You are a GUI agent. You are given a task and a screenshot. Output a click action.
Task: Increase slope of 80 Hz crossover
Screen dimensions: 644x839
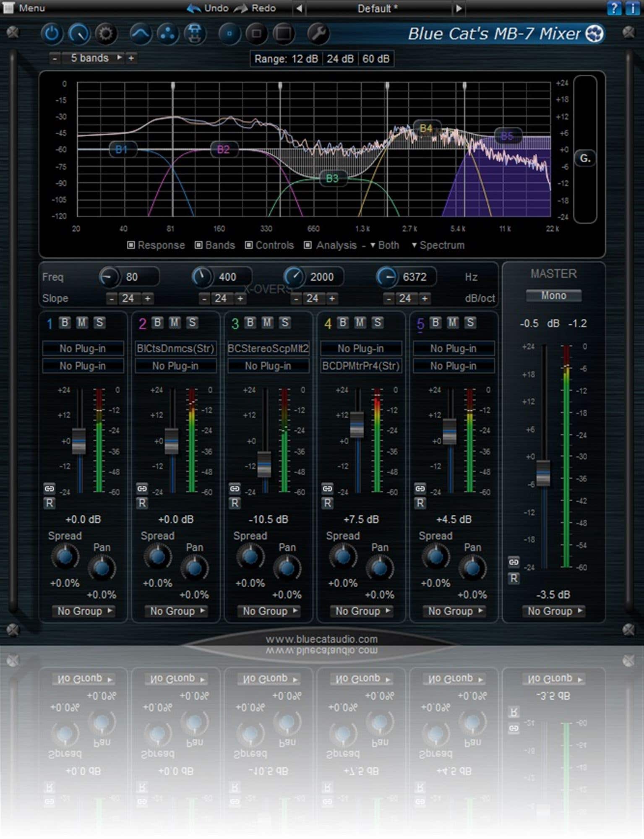(x=148, y=298)
